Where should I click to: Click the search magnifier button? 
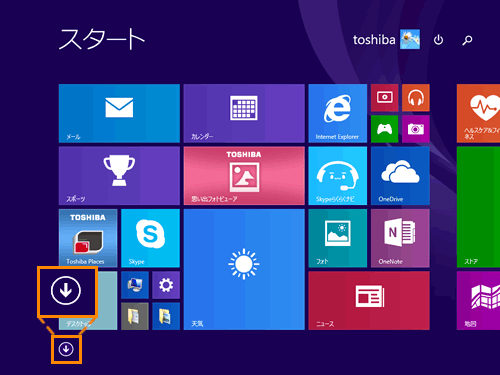pos(467,40)
